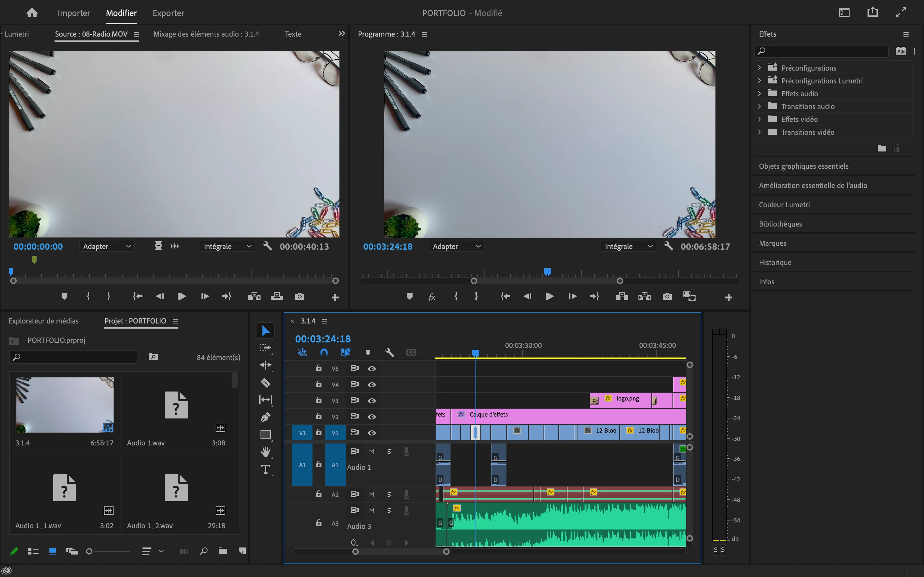Select the Hand tool
This screenshot has width=924, height=577.
(x=266, y=452)
